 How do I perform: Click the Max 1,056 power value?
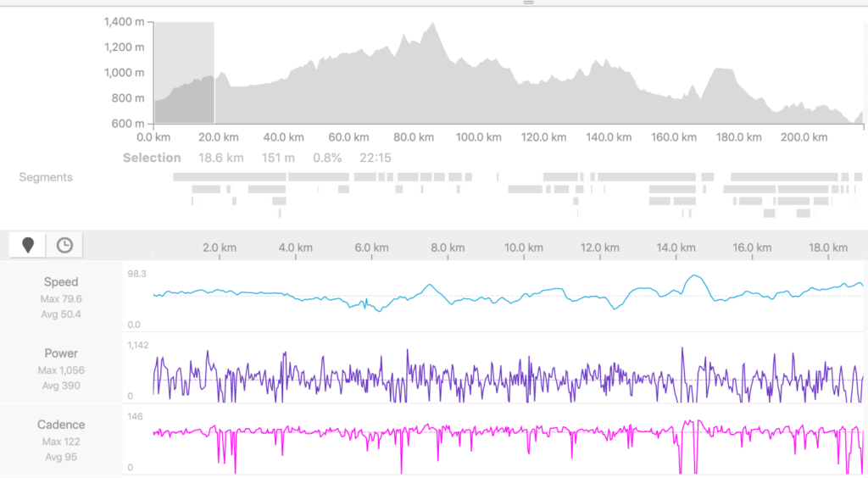pyautogui.click(x=61, y=370)
